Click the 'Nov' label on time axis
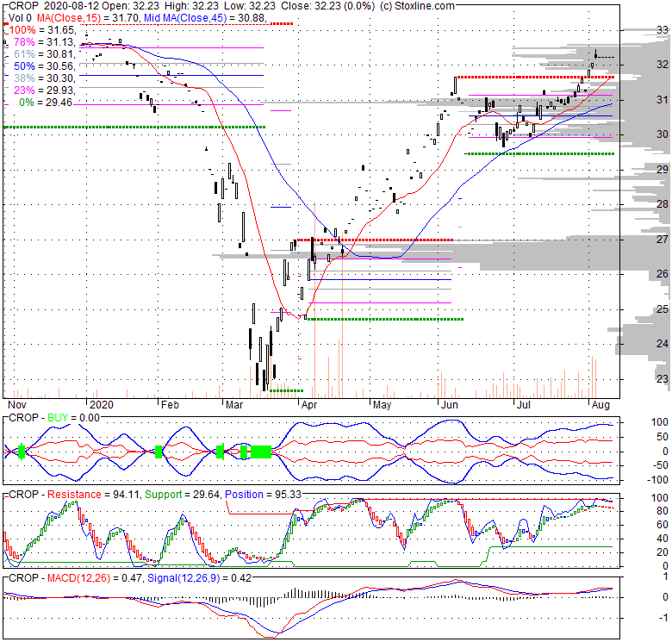 coord(17,405)
